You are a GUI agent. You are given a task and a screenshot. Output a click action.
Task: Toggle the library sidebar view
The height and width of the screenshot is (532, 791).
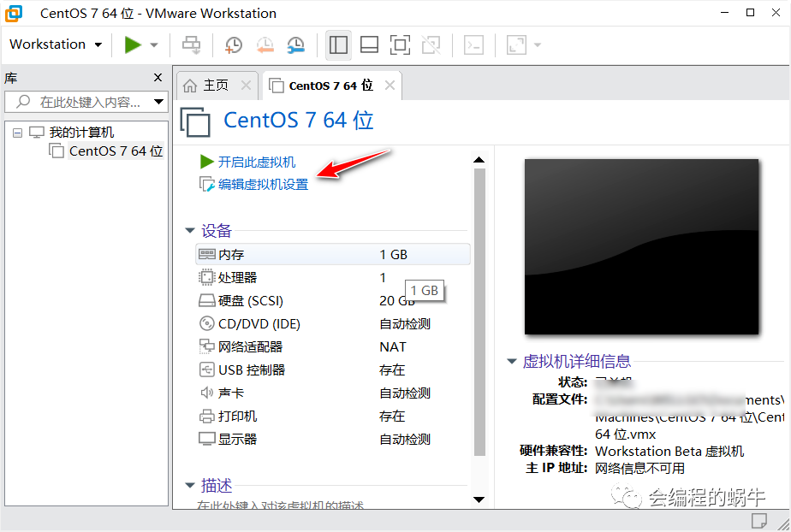click(x=338, y=44)
